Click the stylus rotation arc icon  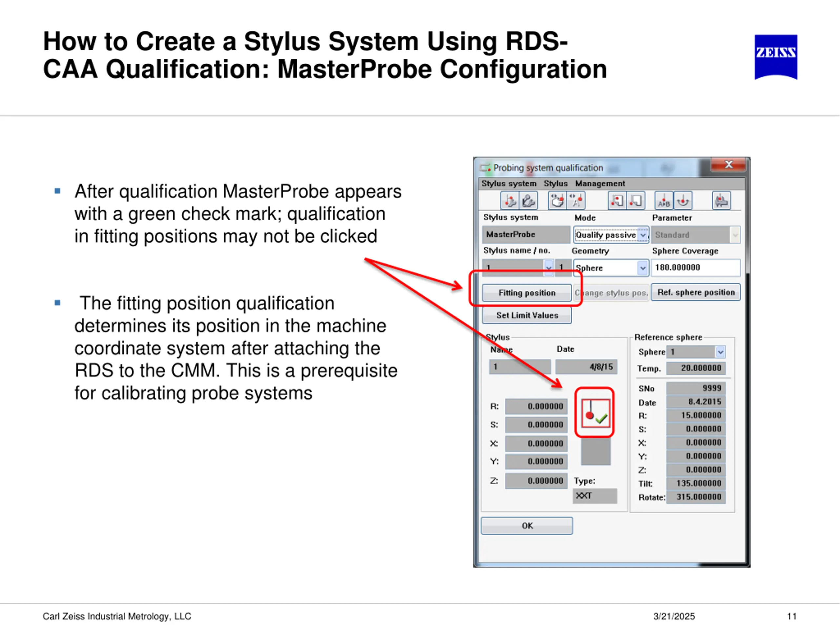(683, 200)
